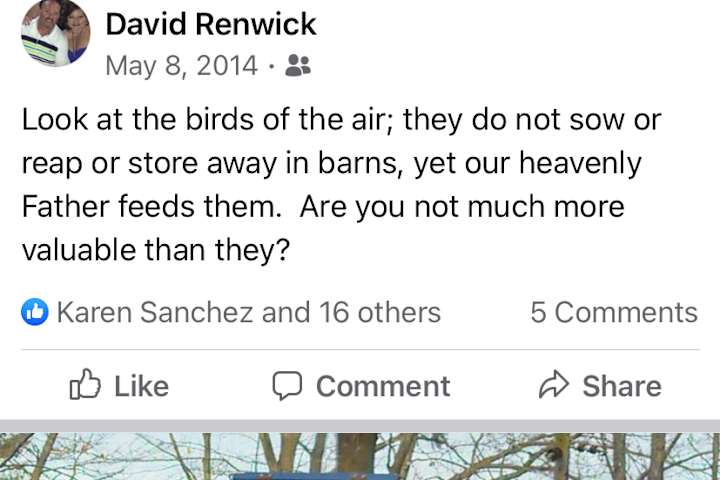
Task: Click the outlined thumbs-up Like icon
Action: [x=85, y=384]
